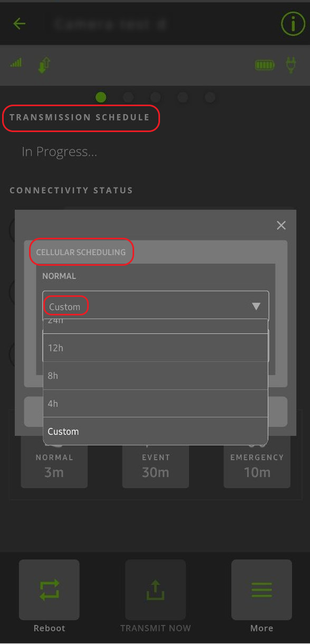Choose 8h from the dropdown list
310x644 pixels.
[x=155, y=376]
